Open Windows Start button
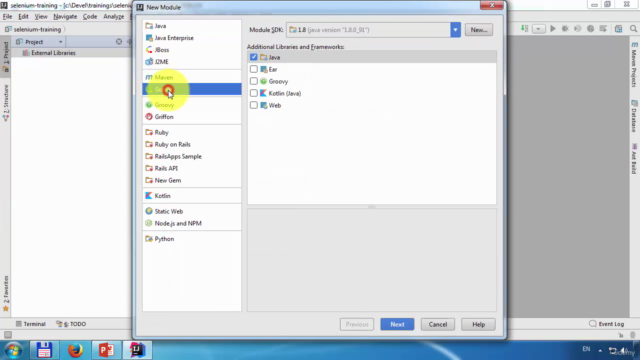This screenshot has height=360, width=640. (13, 351)
